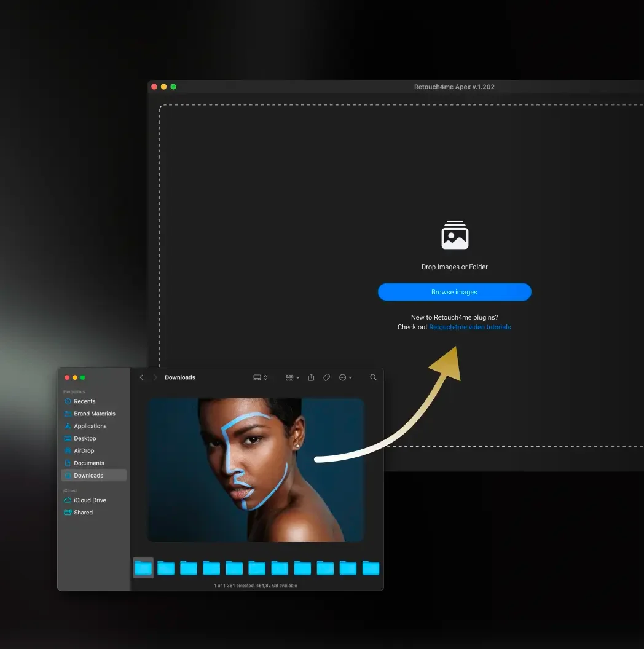The height and width of the screenshot is (649, 644).
Task: Click the AirDrop sidebar icon
Action: (68, 450)
